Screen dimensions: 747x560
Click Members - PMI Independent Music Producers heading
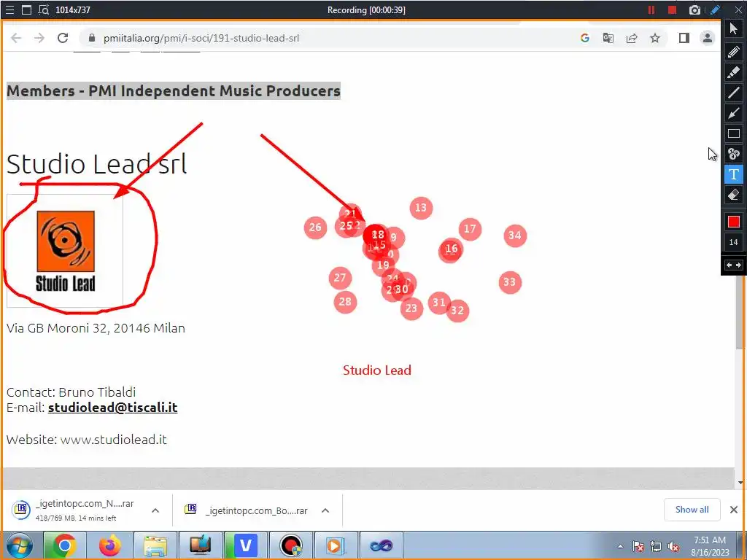pyautogui.click(x=174, y=91)
